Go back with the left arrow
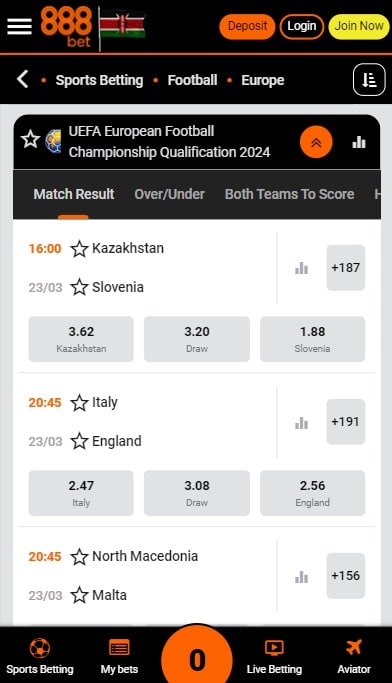 [23, 80]
